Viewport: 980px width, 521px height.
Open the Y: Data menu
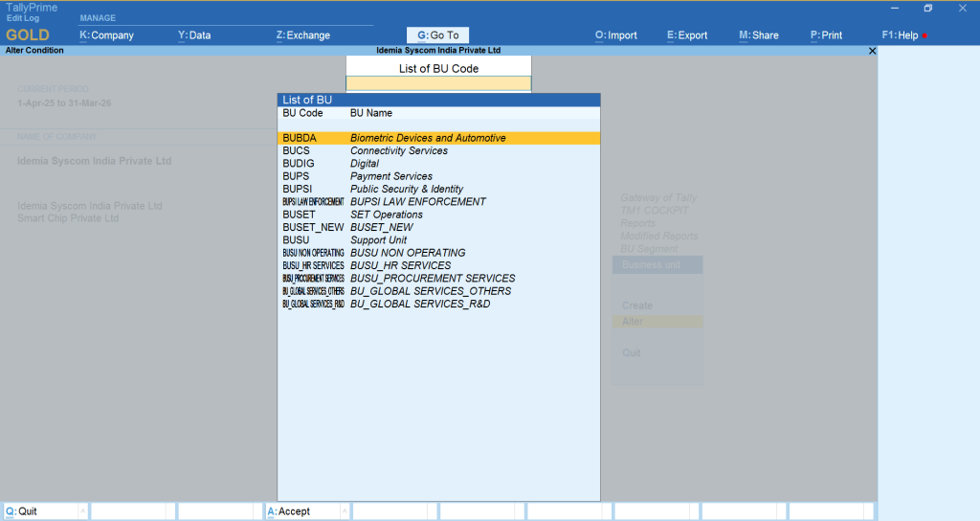click(x=194, y=35)
